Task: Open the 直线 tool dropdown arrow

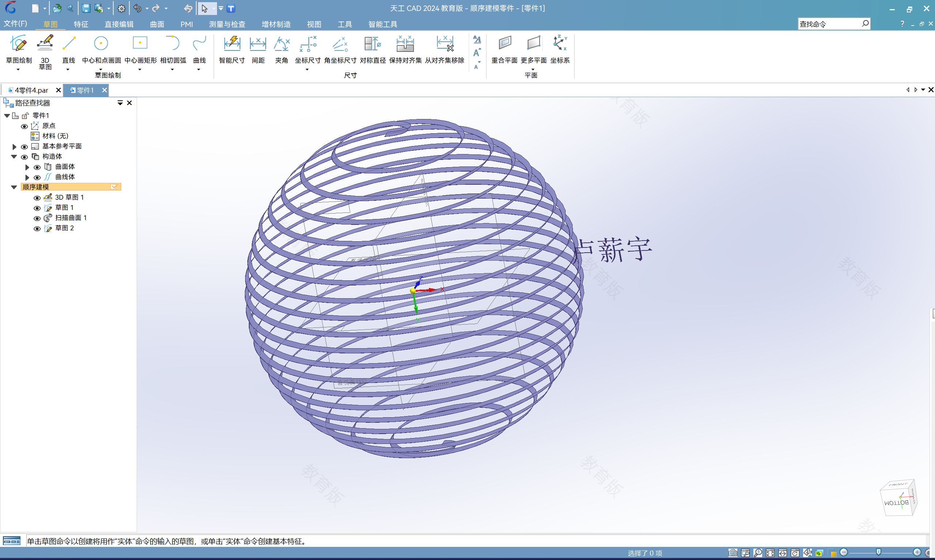Action: tap(68, 69)
